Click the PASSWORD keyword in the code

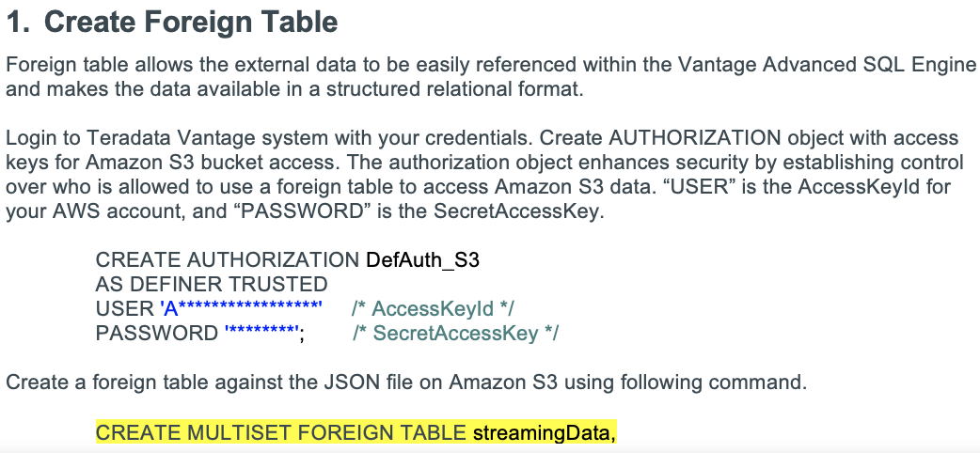click(x=156, y=333)
